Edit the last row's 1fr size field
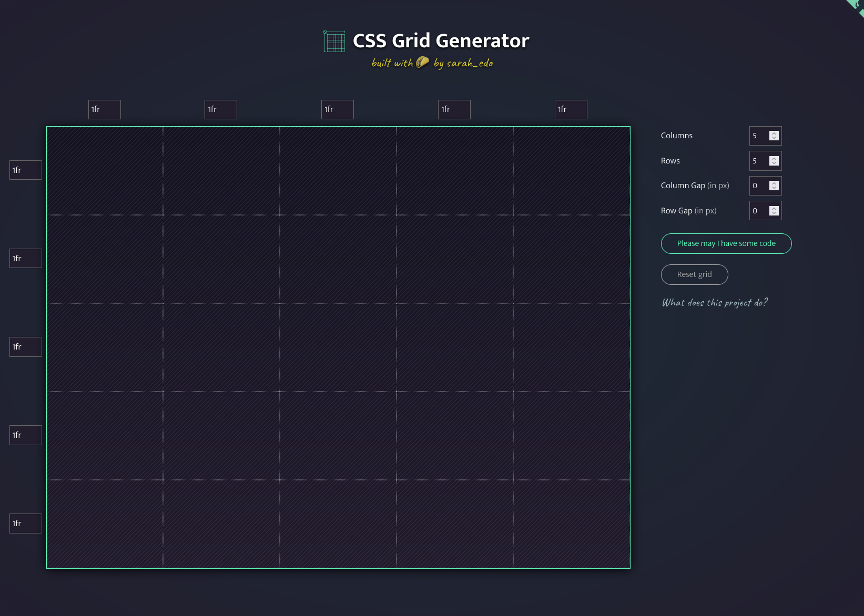 (25, 523)
